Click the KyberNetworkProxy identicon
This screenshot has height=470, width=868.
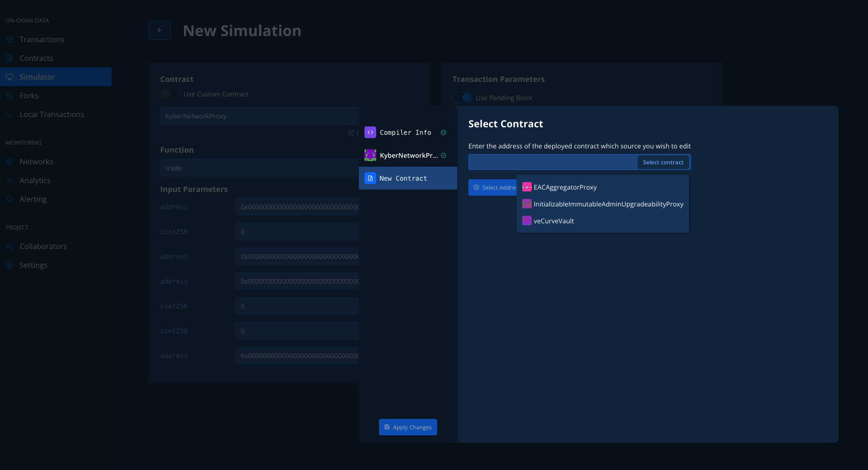pos(370,155)
